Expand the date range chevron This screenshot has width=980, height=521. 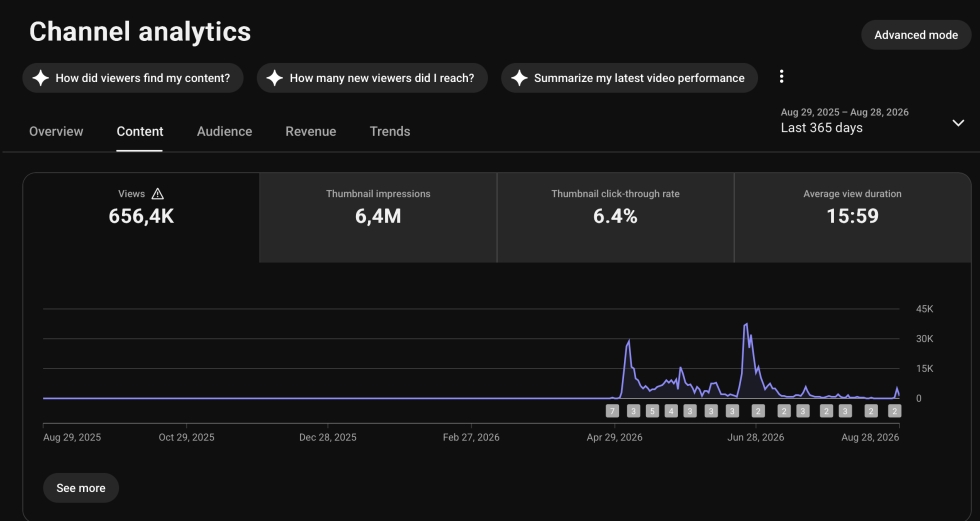click(x=958, y=123)
